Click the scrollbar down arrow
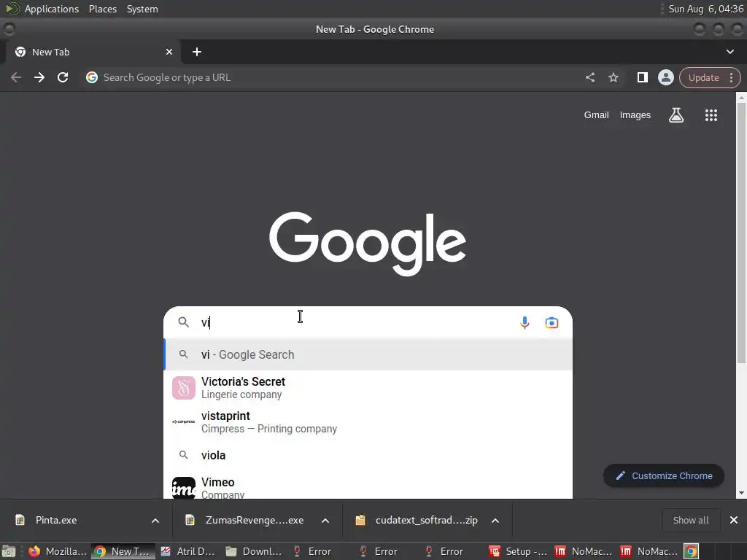 (x=741, y=494)
